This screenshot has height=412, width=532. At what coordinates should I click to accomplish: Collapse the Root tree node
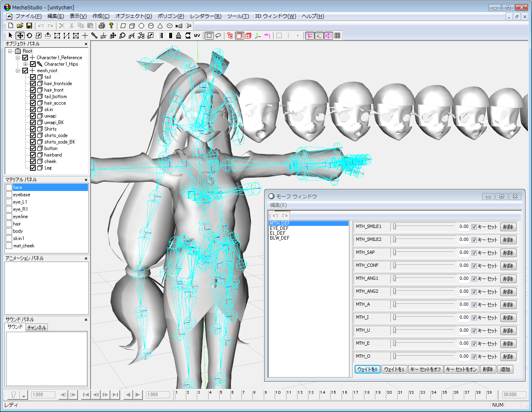(x=10, y=51)
